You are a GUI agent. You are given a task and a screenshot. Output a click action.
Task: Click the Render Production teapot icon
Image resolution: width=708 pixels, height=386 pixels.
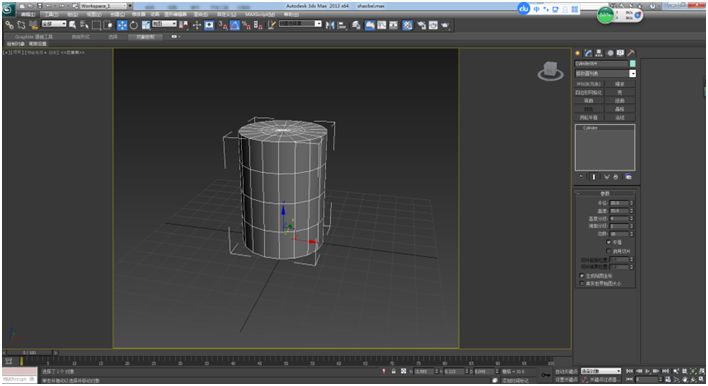point(445,25)
